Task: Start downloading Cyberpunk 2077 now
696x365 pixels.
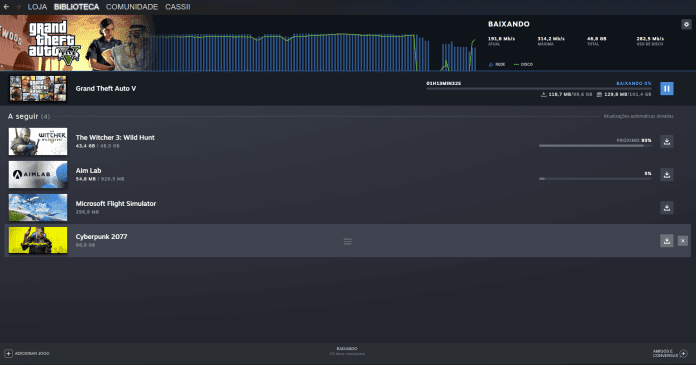Action: [666, 241]
